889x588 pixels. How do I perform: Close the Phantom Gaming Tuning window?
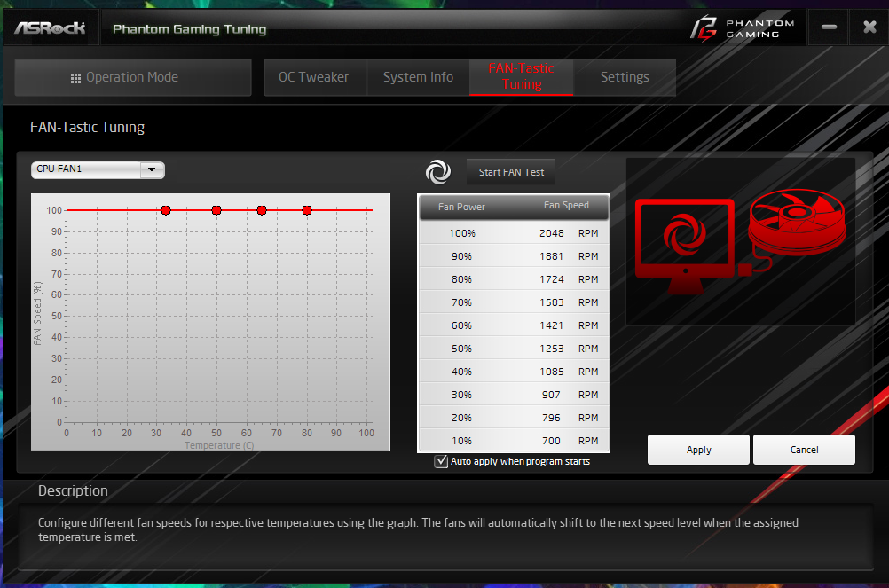click(869, 27)
